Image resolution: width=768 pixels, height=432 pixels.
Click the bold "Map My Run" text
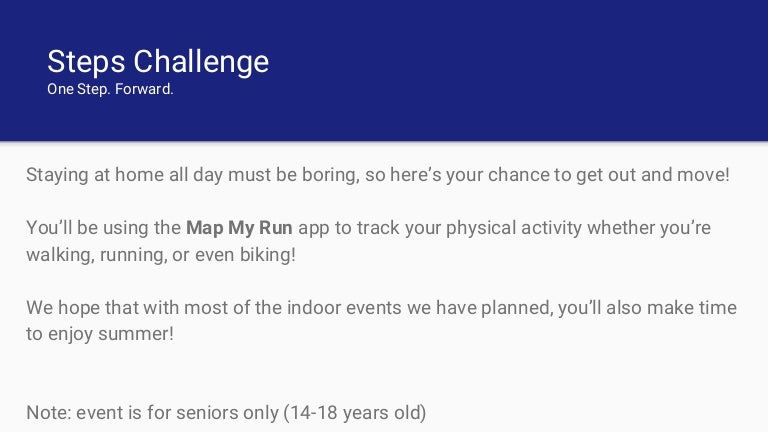click(x=239, y=227)
